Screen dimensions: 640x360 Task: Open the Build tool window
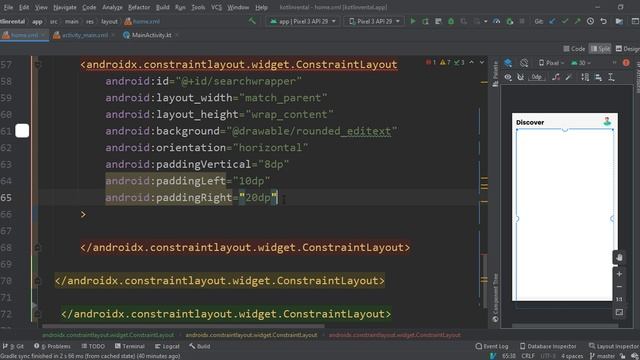200,346
